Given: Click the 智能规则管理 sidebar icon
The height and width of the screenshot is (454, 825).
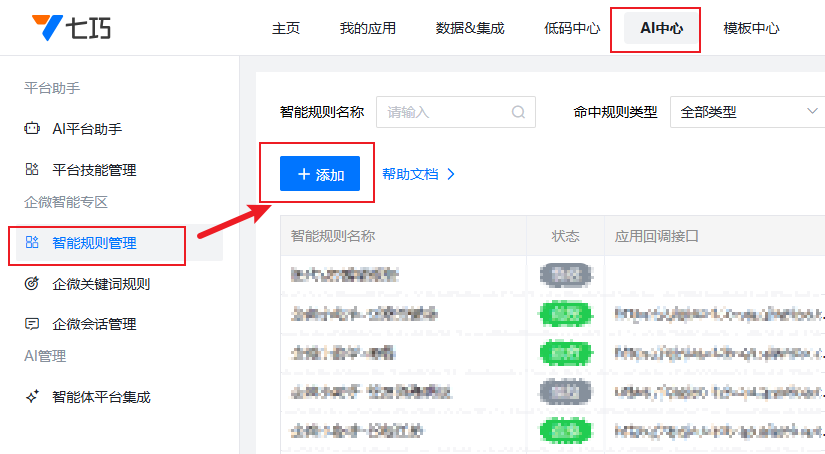Looking at the screenshot, I should 32,243.
